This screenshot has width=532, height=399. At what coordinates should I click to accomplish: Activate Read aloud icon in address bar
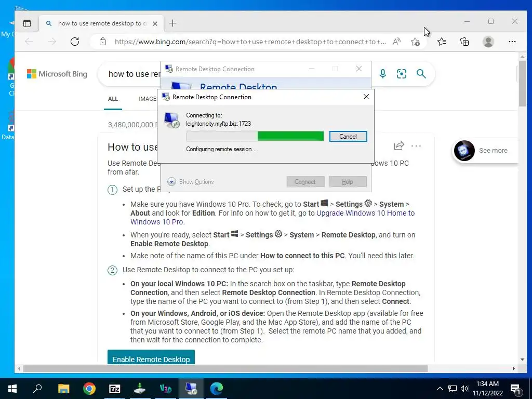tap(396, 42)
